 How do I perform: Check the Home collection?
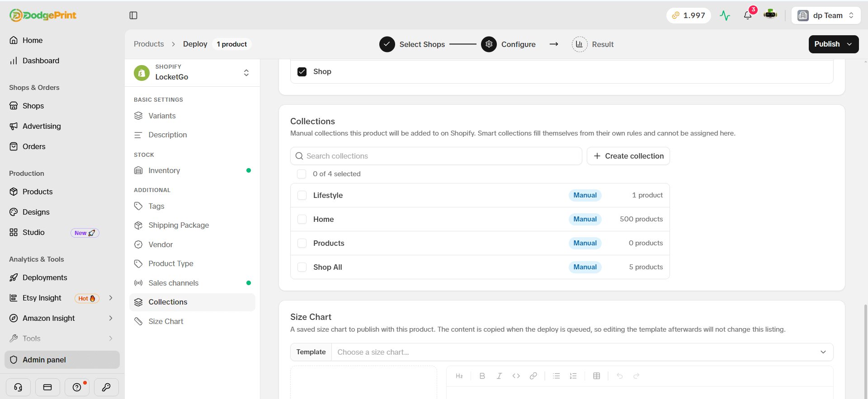click(302, 219)
